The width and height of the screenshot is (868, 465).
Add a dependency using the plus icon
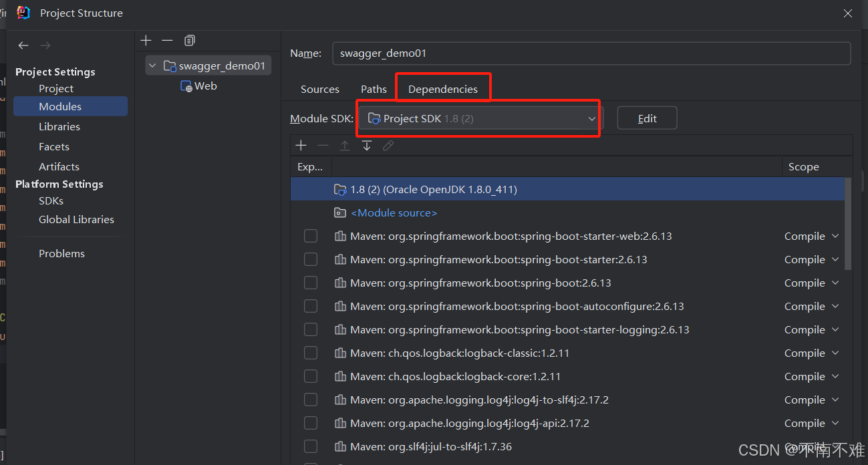click(301, 146)
